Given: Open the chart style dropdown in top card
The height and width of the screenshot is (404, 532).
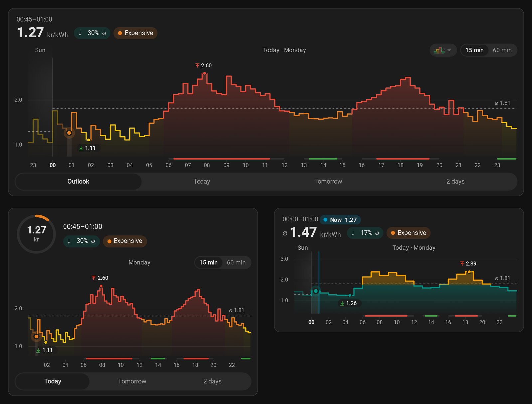Looking at the screenshot, I should pos(443,50).
